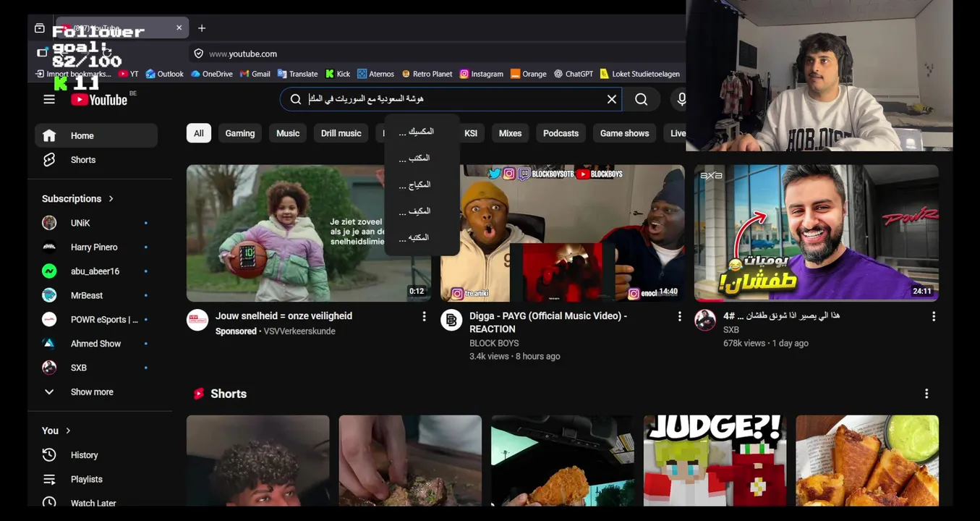This screenshot has width=980, height=521.
Task: Open more options for the Jouw snelheid video
Action: click(x=425, y=316)
